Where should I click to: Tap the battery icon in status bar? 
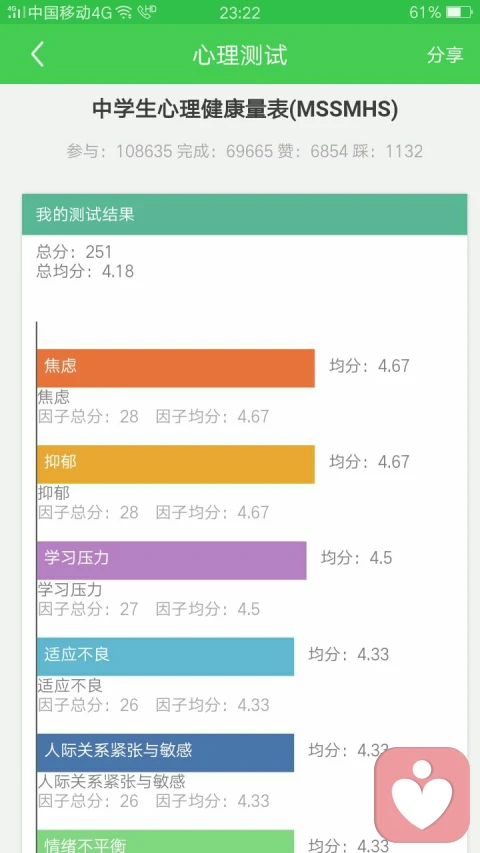pyautogui.click(x=459, y=12)
